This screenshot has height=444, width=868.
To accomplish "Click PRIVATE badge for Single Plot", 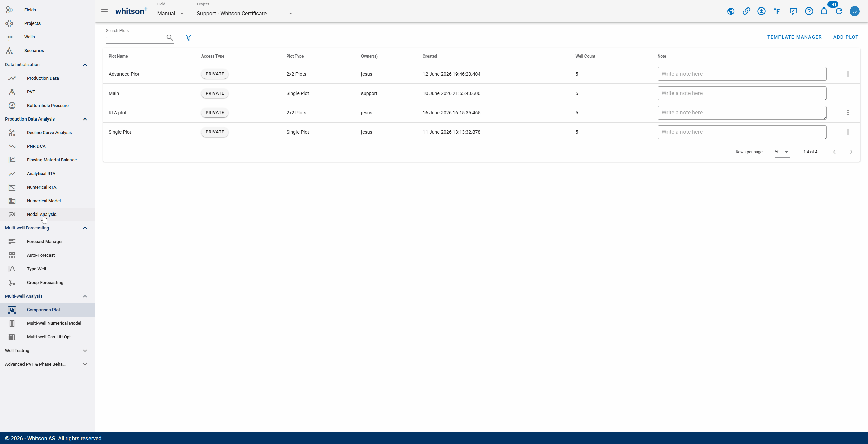I will pyautogui.click(x=215, y=132).
